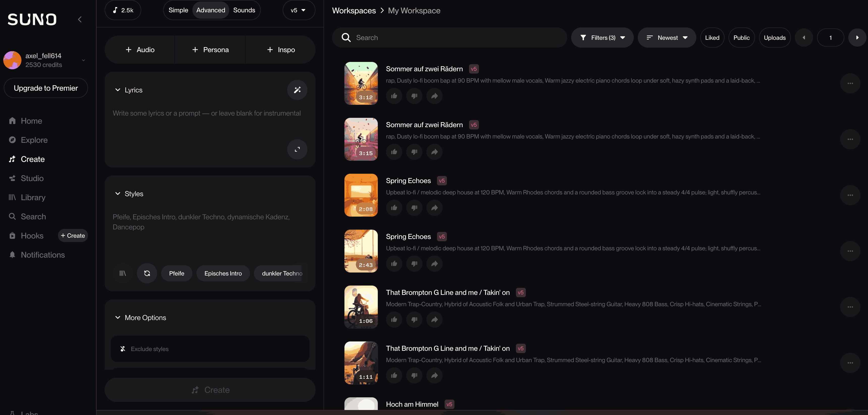This screenshot has width=868, height=415.
Task: Click the Upgrade to Premier button
Action: coord(46,88)
